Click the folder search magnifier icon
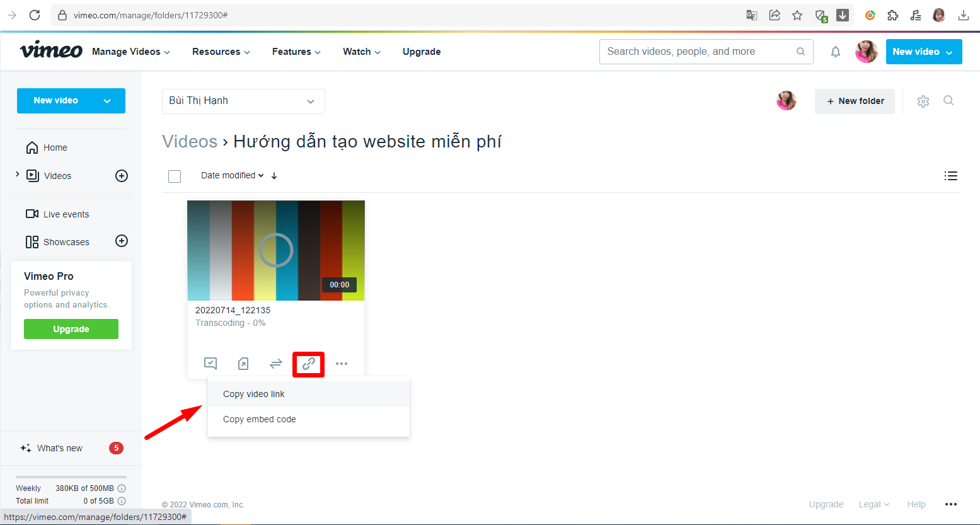This screenshot has width=980, height=525. [948, 101]
